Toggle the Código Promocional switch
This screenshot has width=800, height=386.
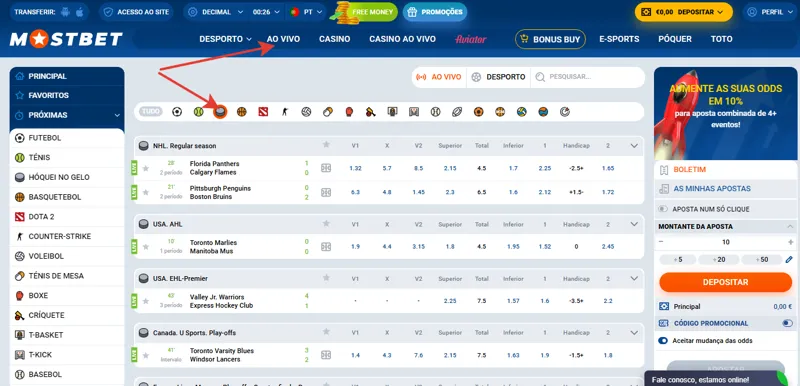click(788, 323)
